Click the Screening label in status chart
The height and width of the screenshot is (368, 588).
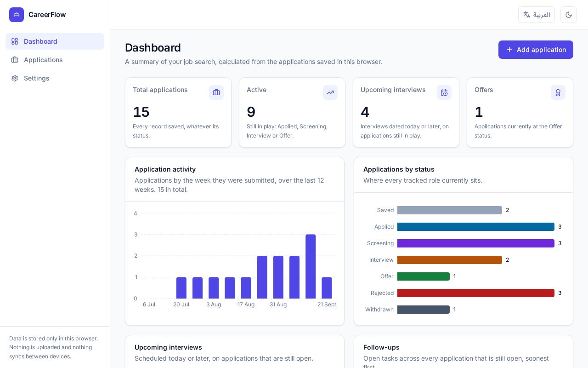tap(380, 243)
